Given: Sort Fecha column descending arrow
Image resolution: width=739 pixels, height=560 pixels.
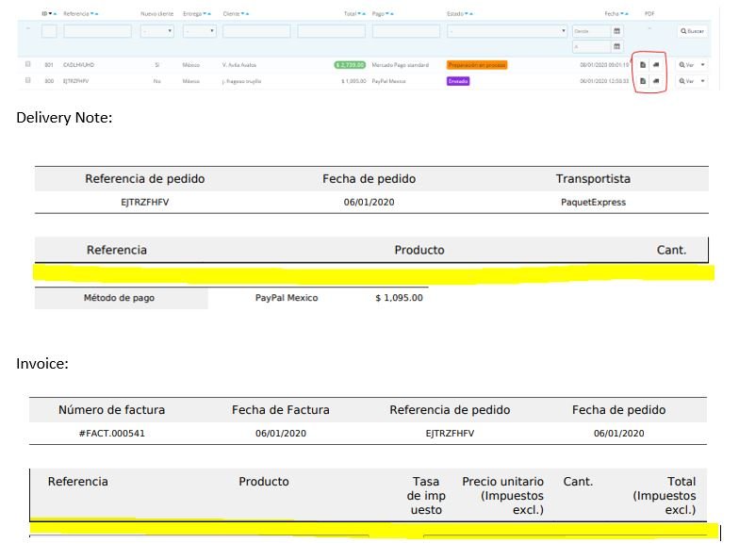Looking at the screenshot, I should [622, 13].
